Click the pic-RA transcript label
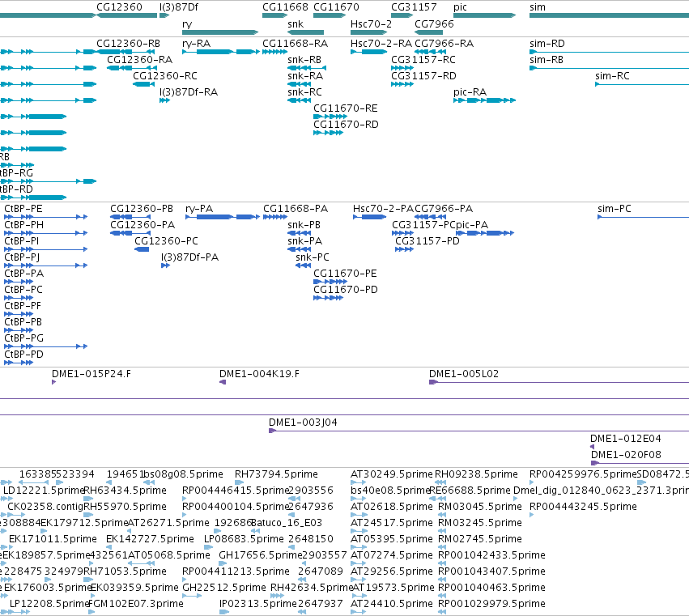 (470, 92)
